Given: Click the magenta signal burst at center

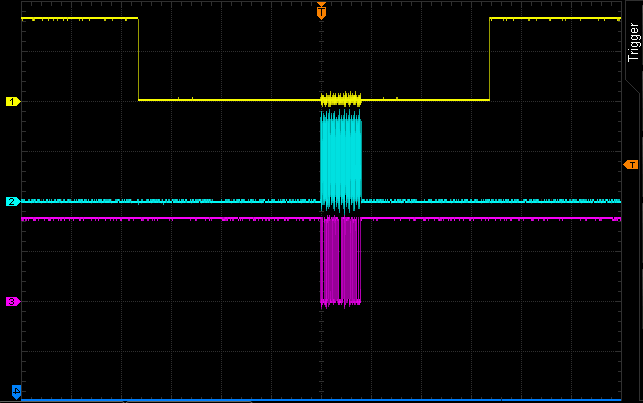Looking at the screenshot, I should pyautogui.click(x=340, y=260).
